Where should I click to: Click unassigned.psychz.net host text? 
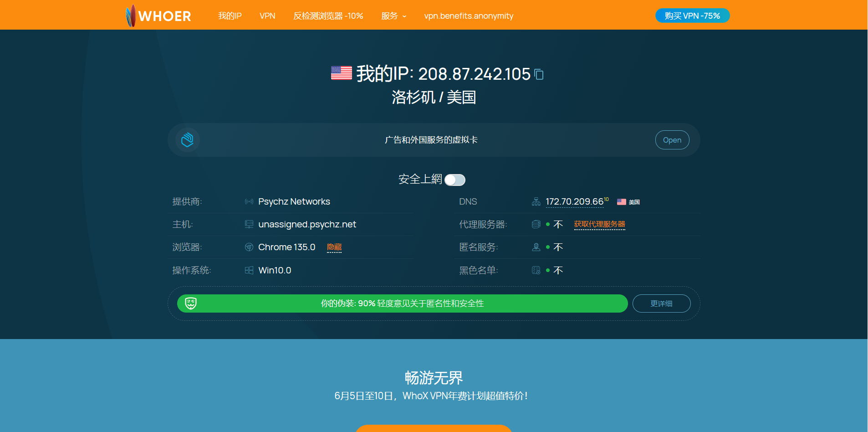pyautogui.click(x=307, y=224)
